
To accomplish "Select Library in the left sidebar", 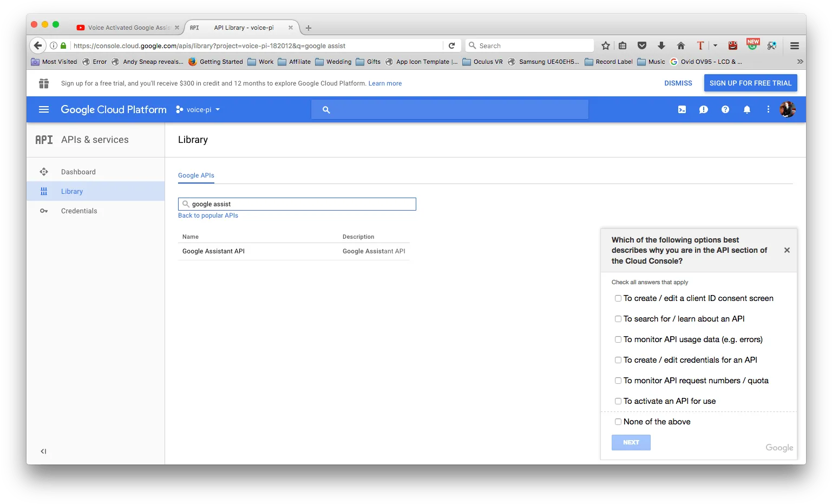I will pyautogui.click(x=95, y=191).
